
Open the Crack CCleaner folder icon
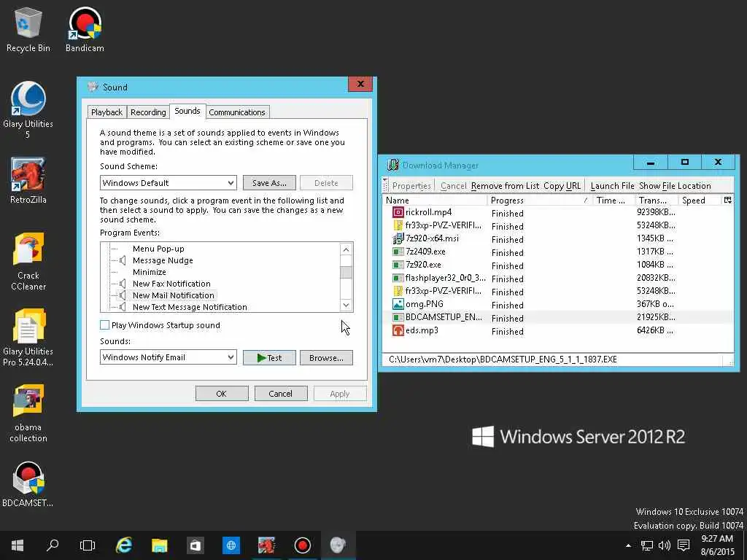[x=28, y=261]
